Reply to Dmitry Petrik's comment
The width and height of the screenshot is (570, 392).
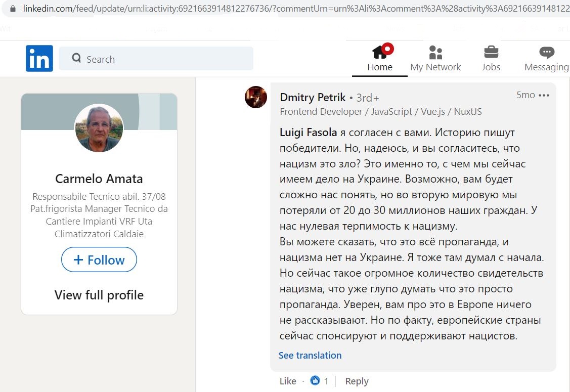[x=357, y=381]
